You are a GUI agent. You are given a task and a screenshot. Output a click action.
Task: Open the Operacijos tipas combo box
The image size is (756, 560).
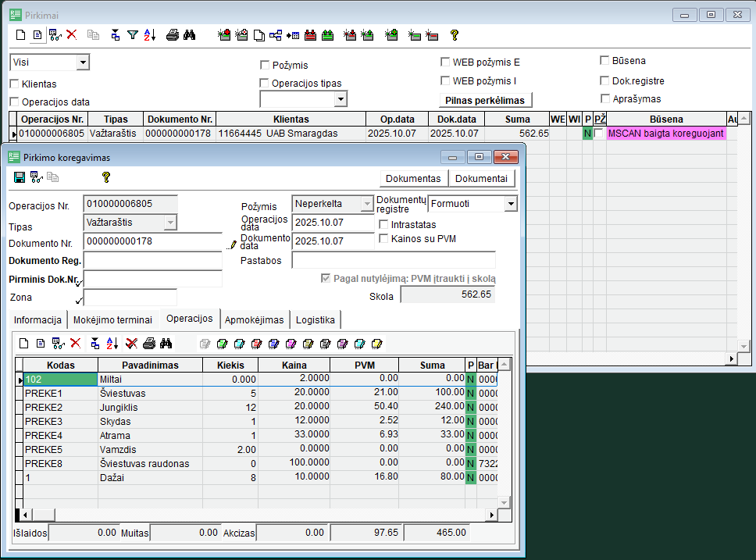pyautogui.click(x=340, y=99)
